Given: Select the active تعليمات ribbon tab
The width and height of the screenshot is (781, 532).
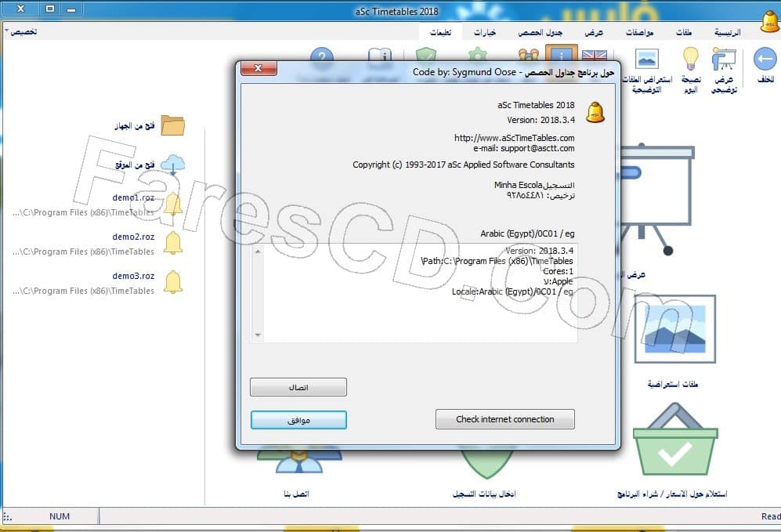Looking at the screenshot, I should [x=440, y=32].
